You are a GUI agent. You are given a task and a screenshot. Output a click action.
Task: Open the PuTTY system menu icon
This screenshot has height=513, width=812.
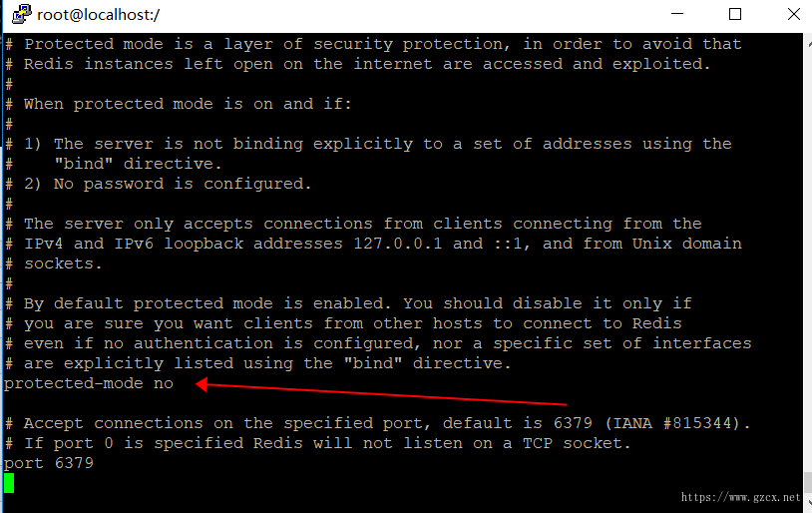coord(21,14)
